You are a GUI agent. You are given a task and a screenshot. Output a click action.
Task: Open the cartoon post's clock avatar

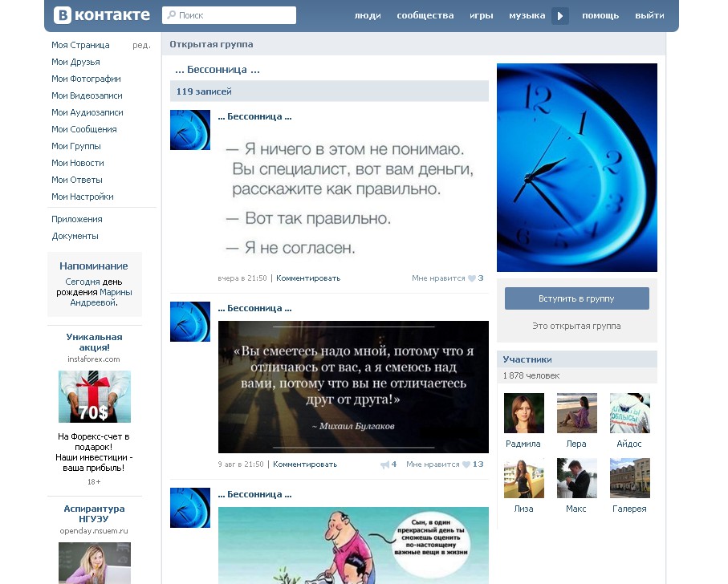pyautogui.click(x=190, y=508)
